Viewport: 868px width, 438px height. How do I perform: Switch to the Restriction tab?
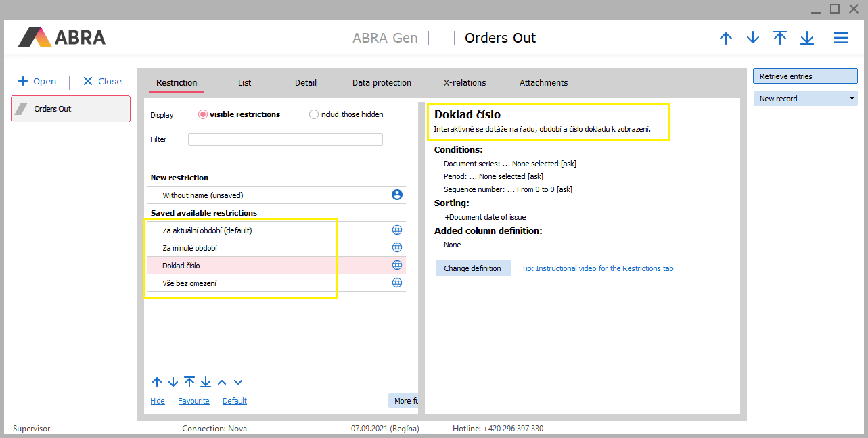[177, 83]
